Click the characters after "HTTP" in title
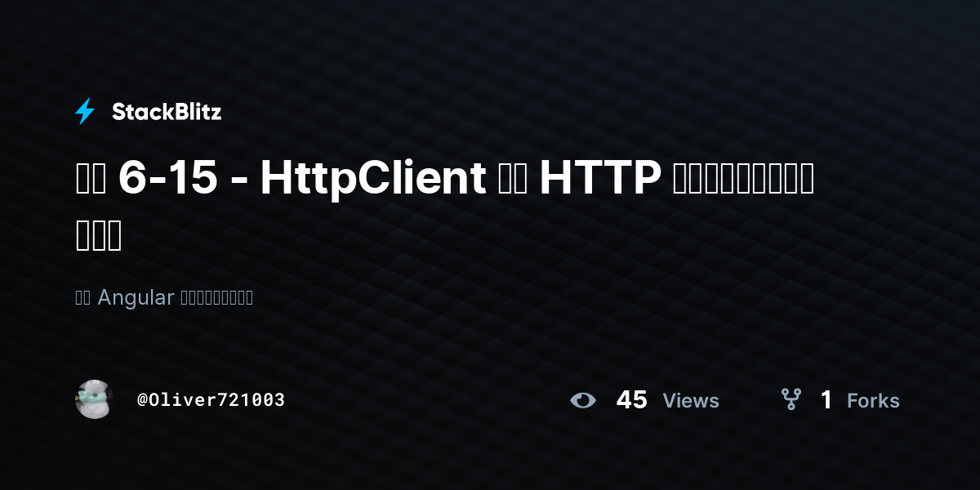The height and width of the screenshot is (490, 980). coord(742,180)
